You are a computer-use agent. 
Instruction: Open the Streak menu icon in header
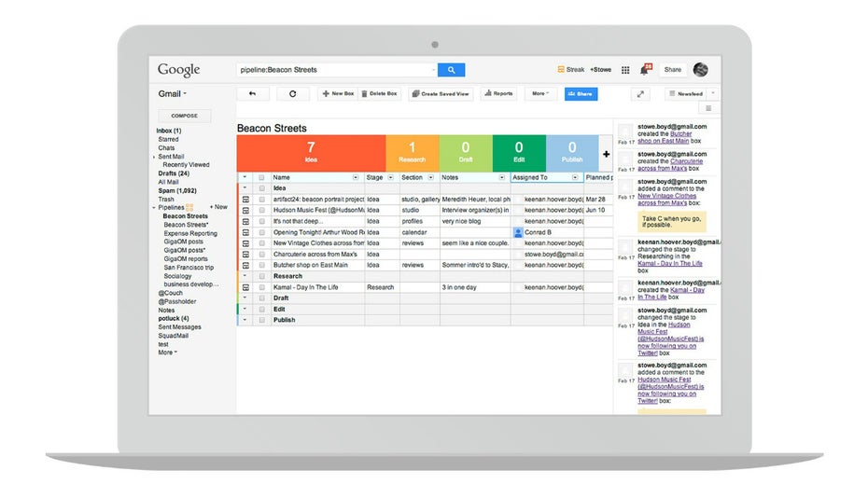(561, 70)
